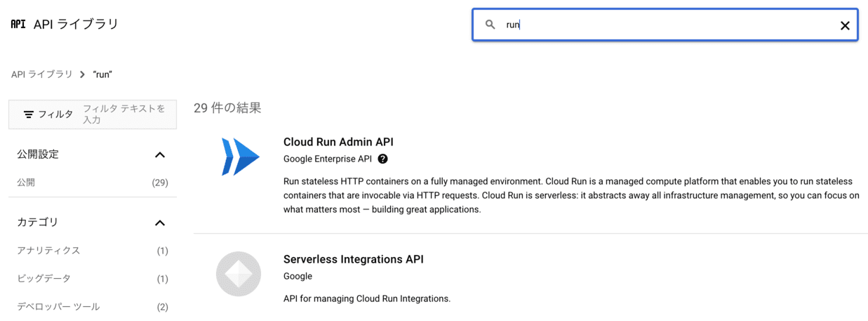
Task: Click the Cloud Run Admin API logo
Action: 240,157
